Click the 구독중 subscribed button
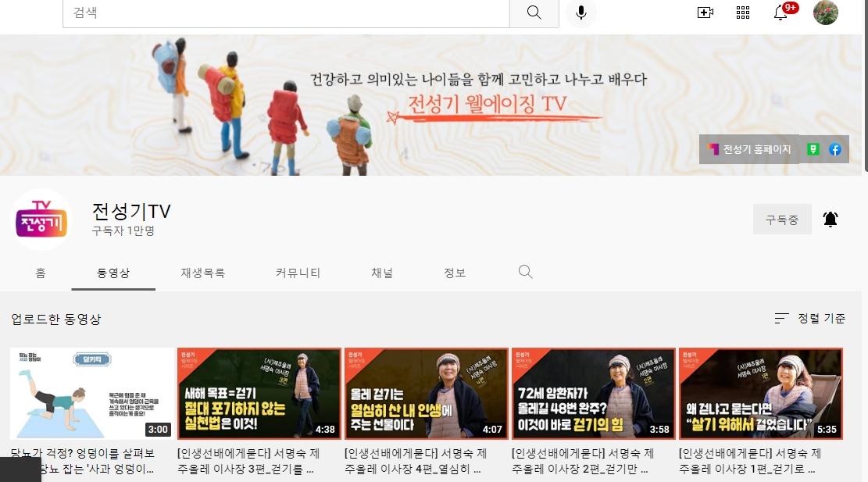Screen dimensions: 868x482 coord(782,220)
